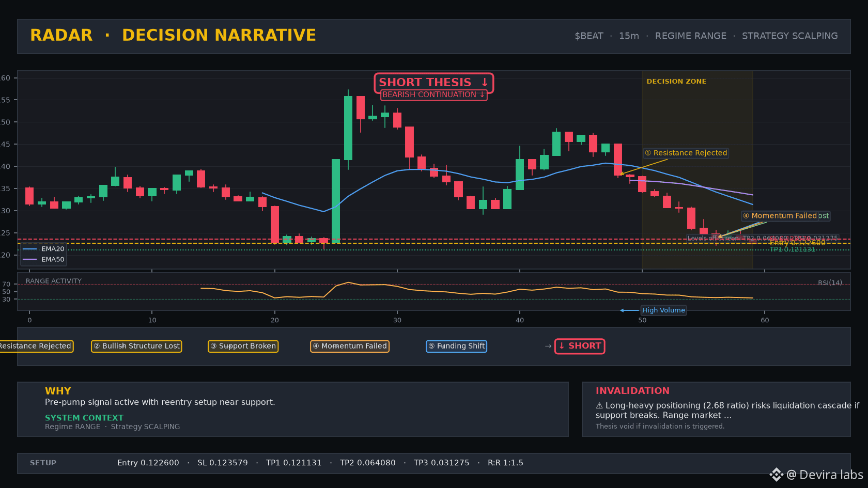Click the EMA20 blue legend line
The image size is (868, 488).
pyautogui.click(x=30, y=249)
